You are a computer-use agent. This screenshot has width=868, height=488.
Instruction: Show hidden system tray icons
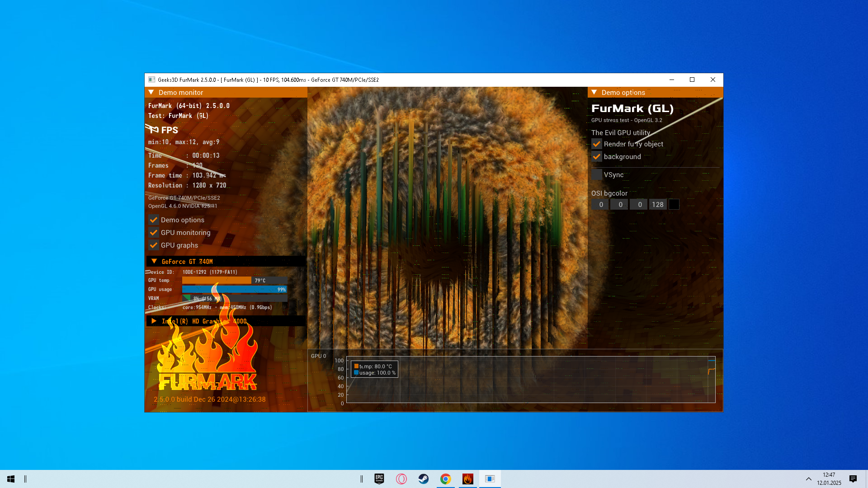point(808,479)
